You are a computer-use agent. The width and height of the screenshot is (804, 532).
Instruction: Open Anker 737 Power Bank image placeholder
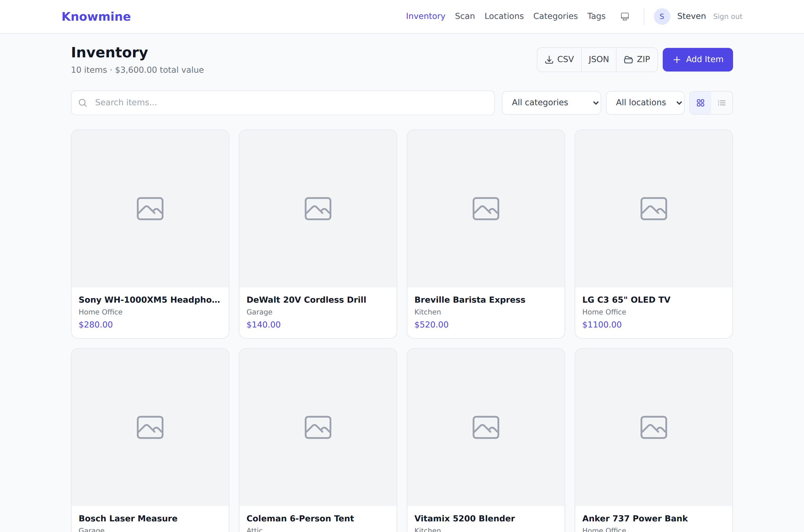(x=654, y=427)
